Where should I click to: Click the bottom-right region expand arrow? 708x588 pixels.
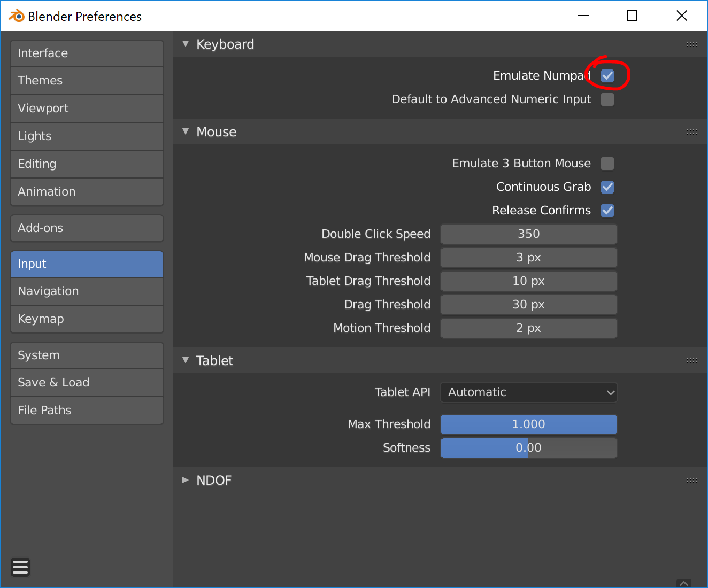(x=684, y=583)
